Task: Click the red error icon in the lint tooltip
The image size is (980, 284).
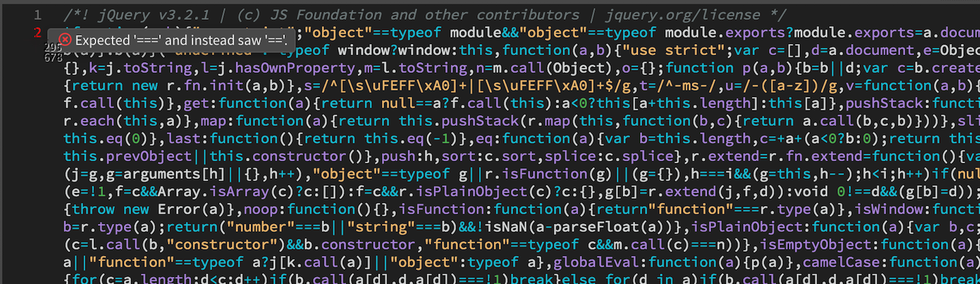Action: [x=65, y=40]
